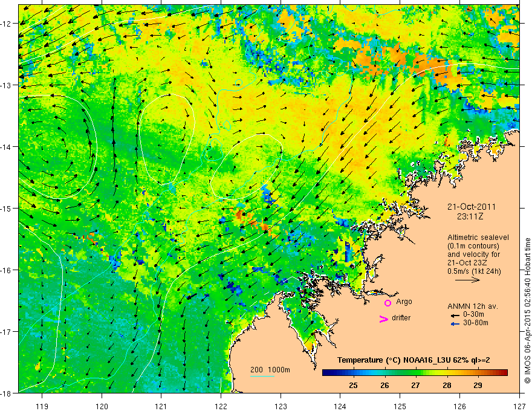Click the longitude label 124

coord(340,406)
